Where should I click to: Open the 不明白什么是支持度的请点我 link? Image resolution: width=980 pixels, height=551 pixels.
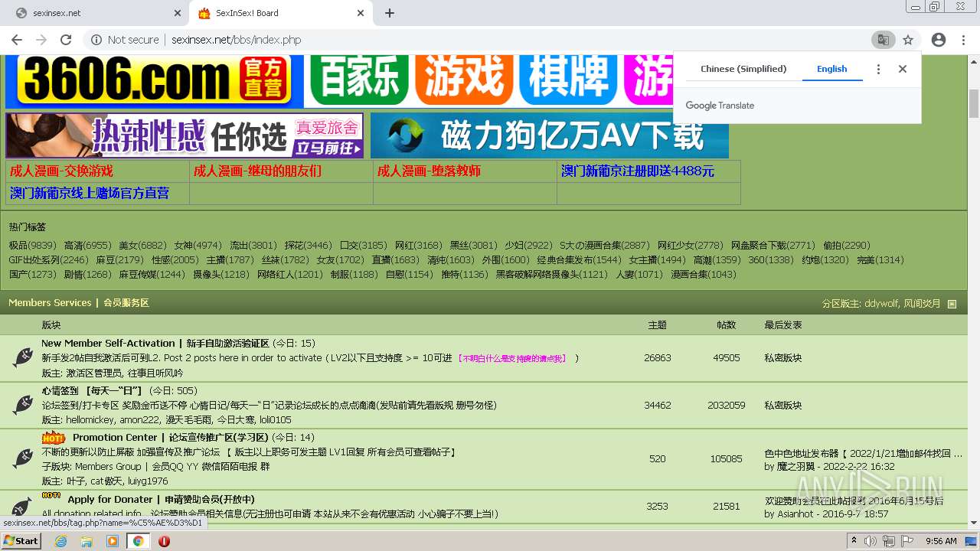point(512,358)
